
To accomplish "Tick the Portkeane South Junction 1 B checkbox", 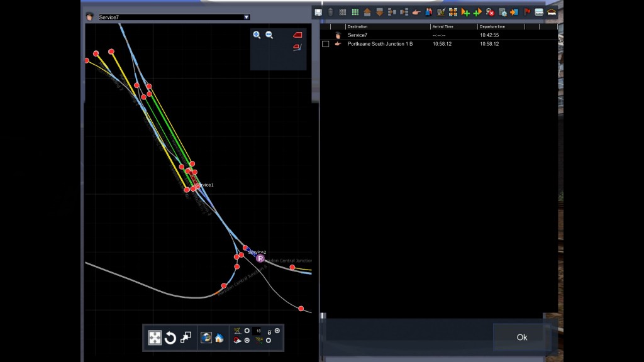I will pos(326,44).
